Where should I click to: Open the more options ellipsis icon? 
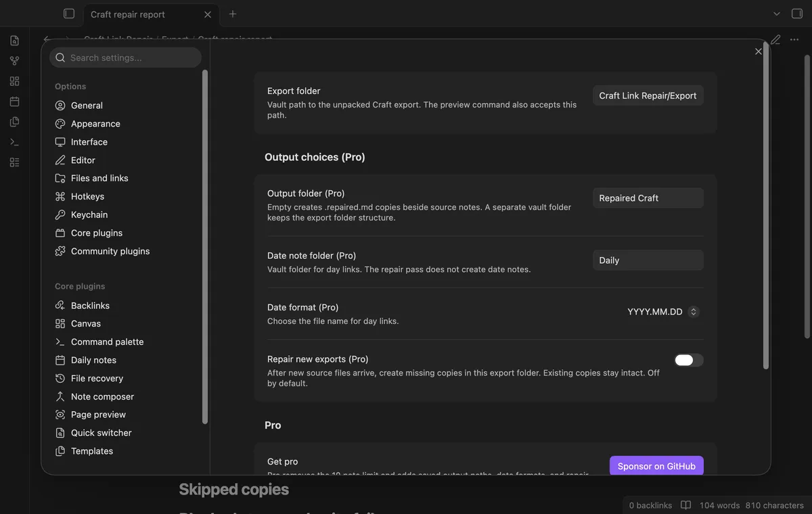pos(794,40)
